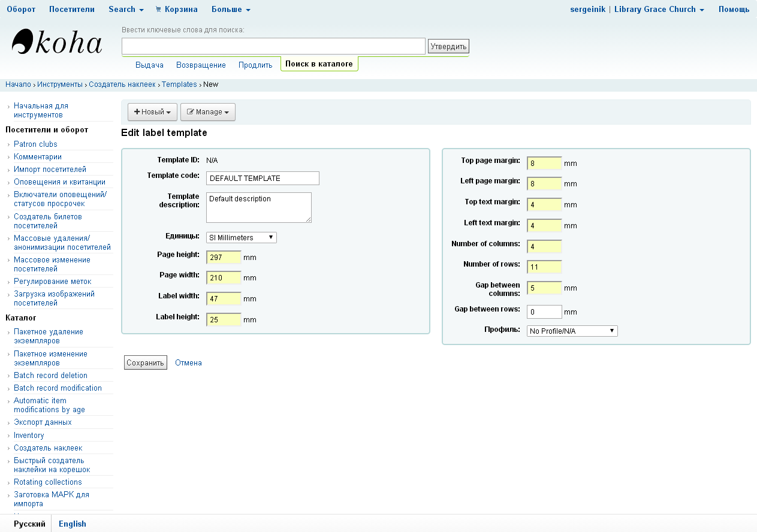Image resolution: width=757 pixels, height=532 pixels.
Task: Switch to the Возвращение tab
Action: tap(201, 65)
